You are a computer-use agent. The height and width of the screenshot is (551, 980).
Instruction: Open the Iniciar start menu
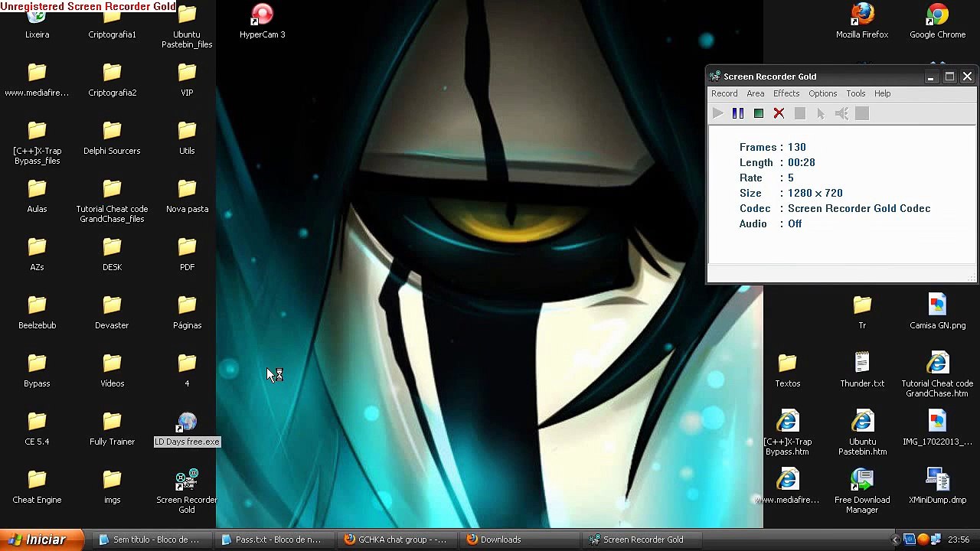(x=42, y=540)
